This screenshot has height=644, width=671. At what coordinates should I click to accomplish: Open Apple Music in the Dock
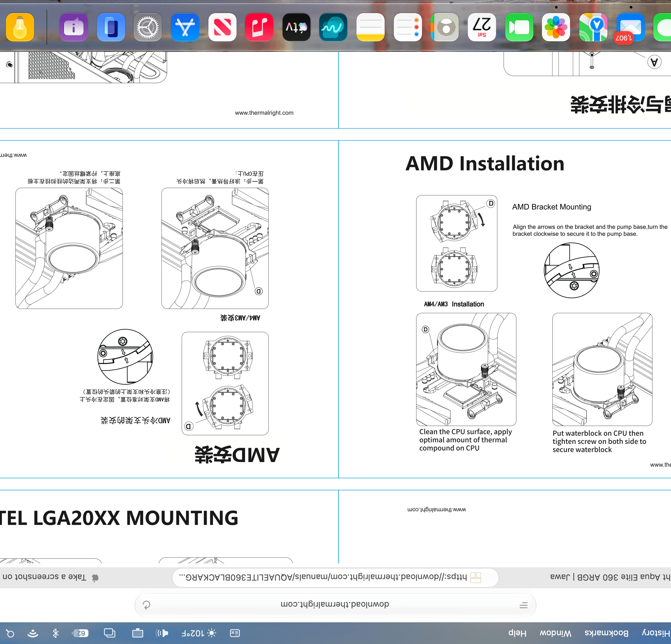[x=259, y=28]
